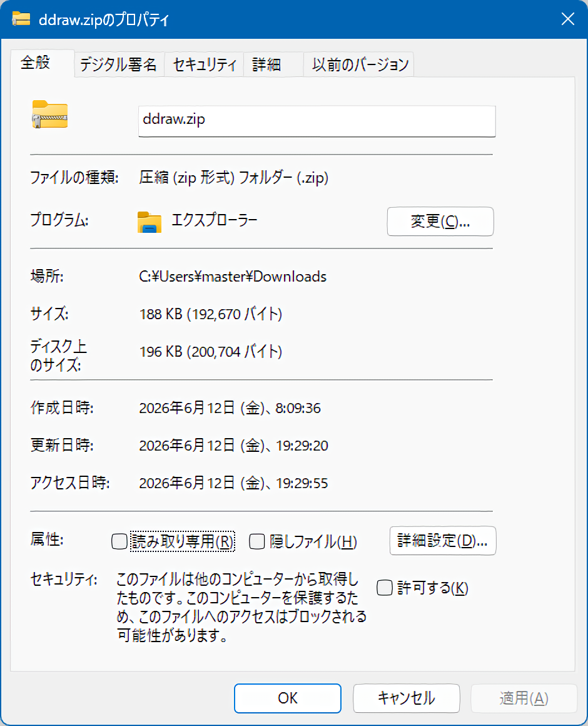
Task: Open the 以前のバージョン tab
Action: pyautogui.click(x=360, y=64)
